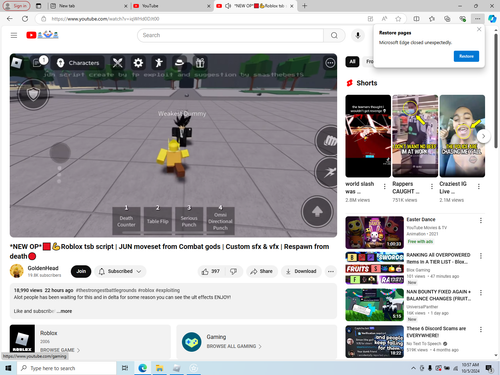Click the Join channel button
500x375 pixels.
pos(81,271)
